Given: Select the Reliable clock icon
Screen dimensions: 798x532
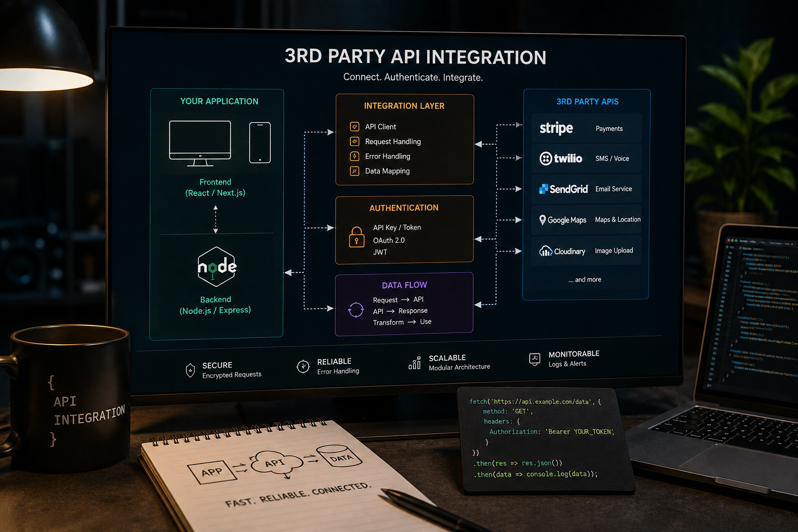Looking at the screenshot, I should pyautogui.click(x=303, y=367).
